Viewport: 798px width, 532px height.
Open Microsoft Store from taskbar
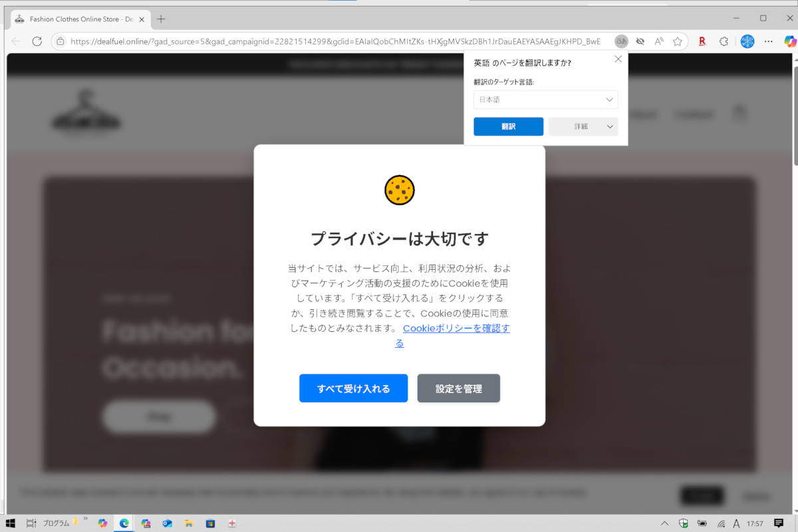tap(210, 523)
